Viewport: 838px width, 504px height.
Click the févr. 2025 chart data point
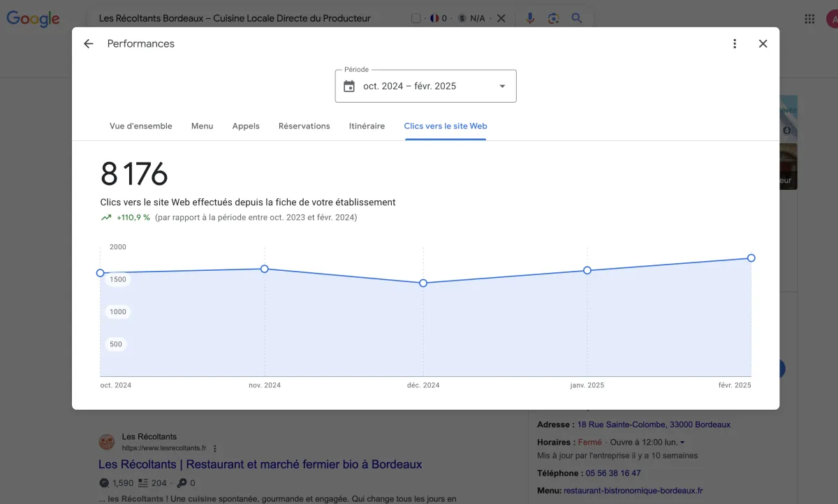[x=751, y=258]
